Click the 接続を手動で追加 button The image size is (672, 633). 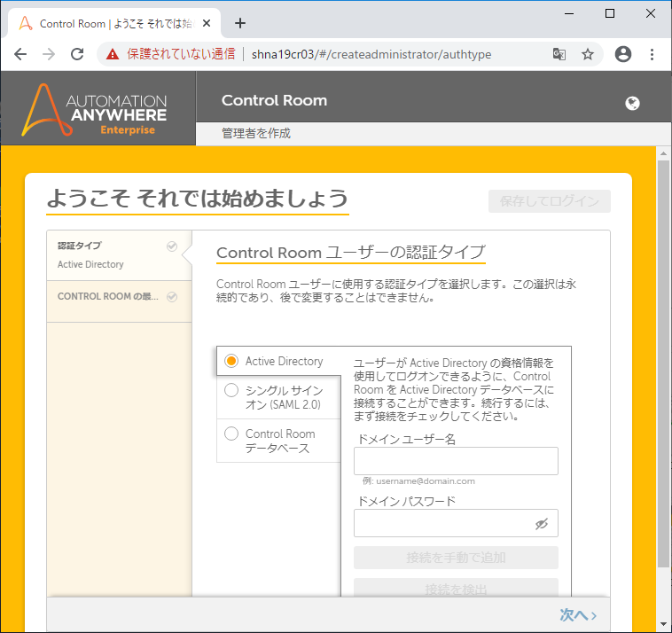click(456, 558)
